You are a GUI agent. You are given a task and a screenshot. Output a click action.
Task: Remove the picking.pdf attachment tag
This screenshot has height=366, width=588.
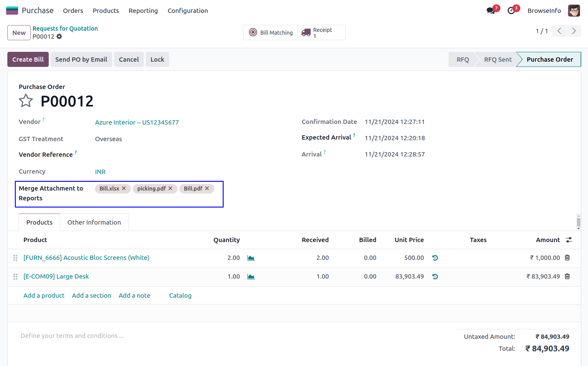click(170, 188)
